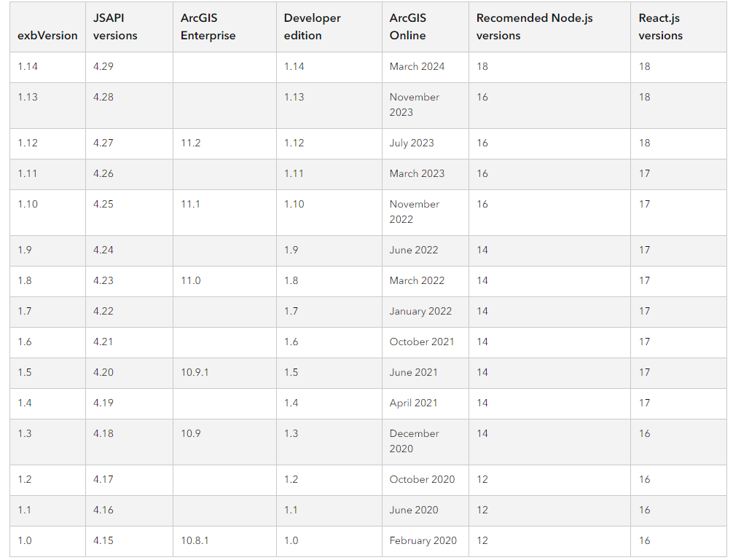Image resolution: width=733 pixels, height=560 pixels.
Task: Click the JSAPI 4.25 cell
Action: tap(103, 204)
